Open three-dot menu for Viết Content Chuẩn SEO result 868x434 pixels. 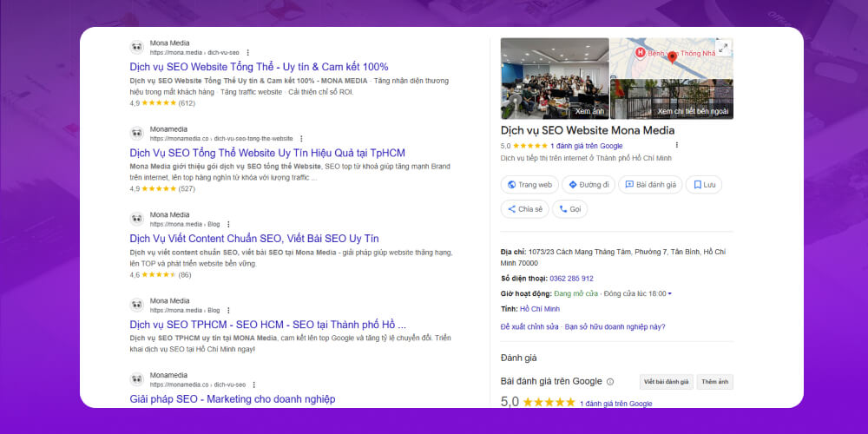pyautogui.click(x=228, y=224)
